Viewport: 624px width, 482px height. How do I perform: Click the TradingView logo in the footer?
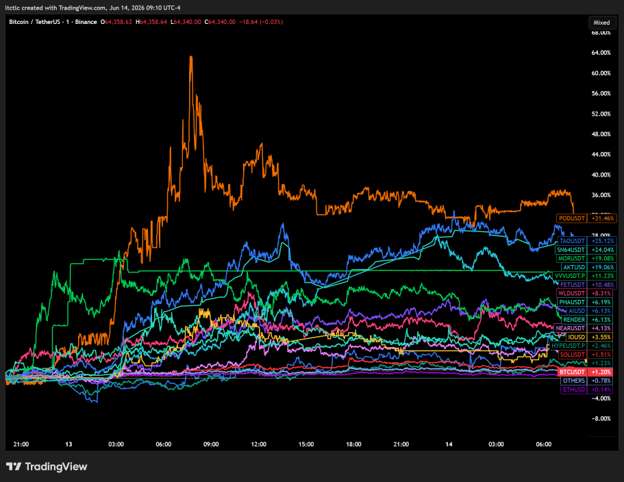(47, 466)
